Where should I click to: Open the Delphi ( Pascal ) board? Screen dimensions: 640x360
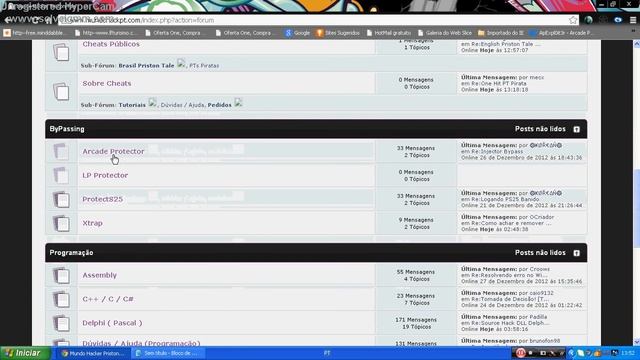tap(112, 323)
